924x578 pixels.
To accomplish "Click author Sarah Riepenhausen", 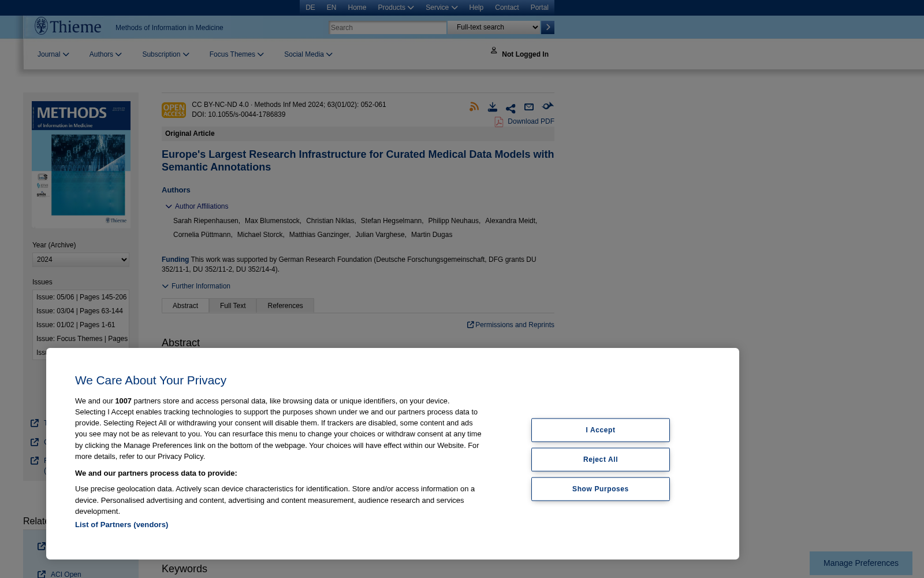I will (x=206, y=221).
